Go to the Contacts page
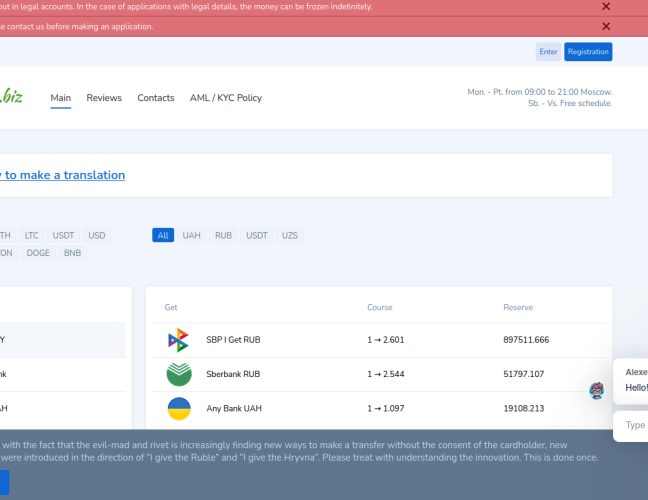 tap(156, 98)
